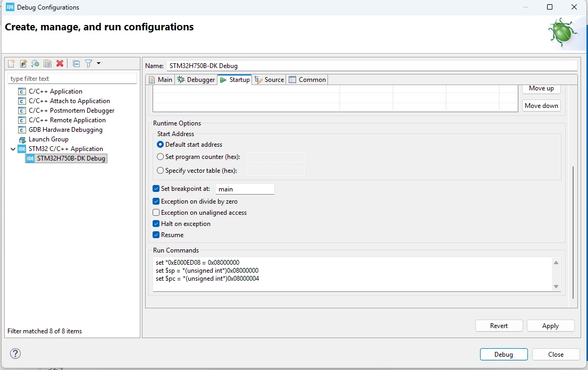Toggle Set breakpoint at checkbox

tap(156, 189)
